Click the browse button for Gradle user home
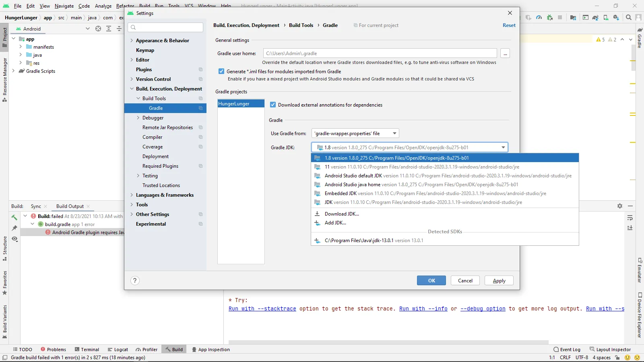This screenshot has height=362, width=644. (x=505, y=53)
